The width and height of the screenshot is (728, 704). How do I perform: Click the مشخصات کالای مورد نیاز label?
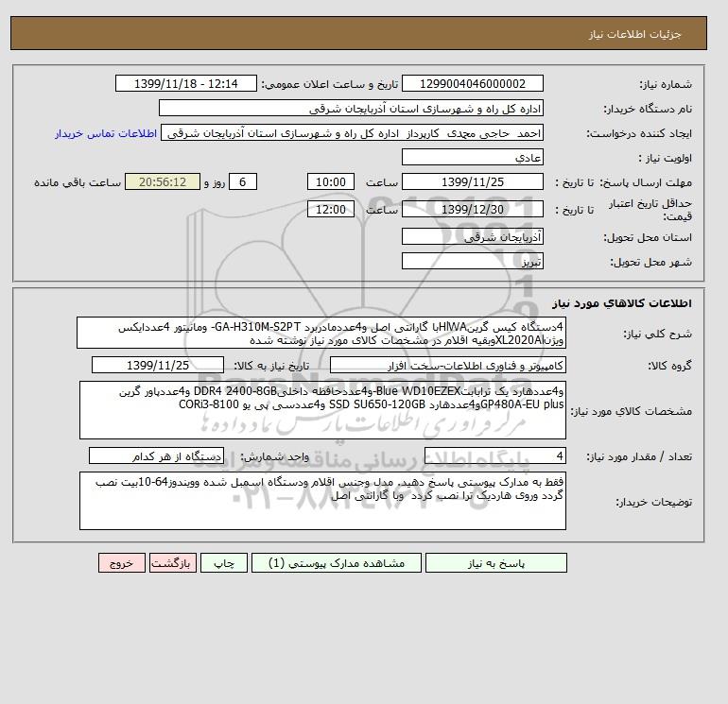coord(631,411)
